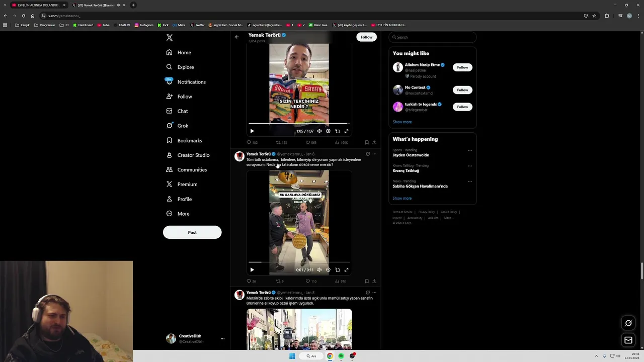Screen dimensions: 644x362
Task: Open picture-in-picture on the 0:01 / 0:11 video
Action: click(338, 269)
